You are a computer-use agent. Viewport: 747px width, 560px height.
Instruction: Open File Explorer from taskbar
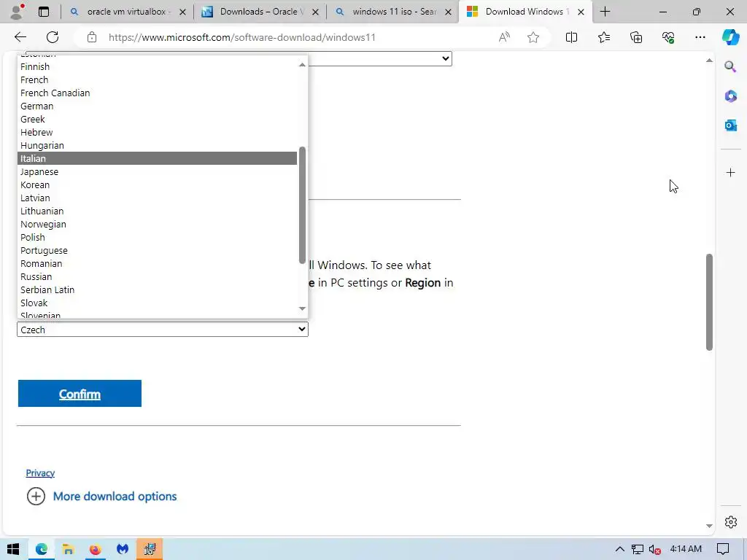[68, 549]
